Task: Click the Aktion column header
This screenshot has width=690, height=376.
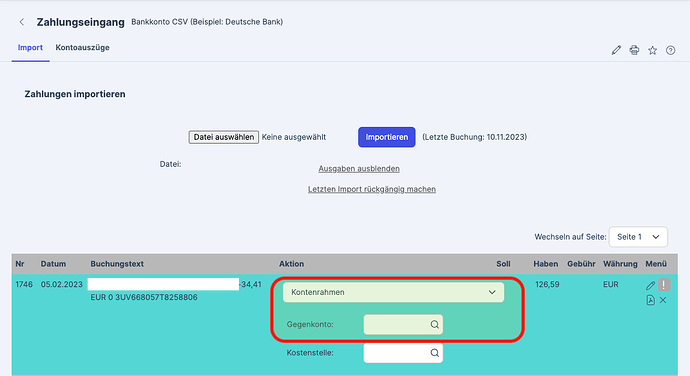Action: point(291,264)
